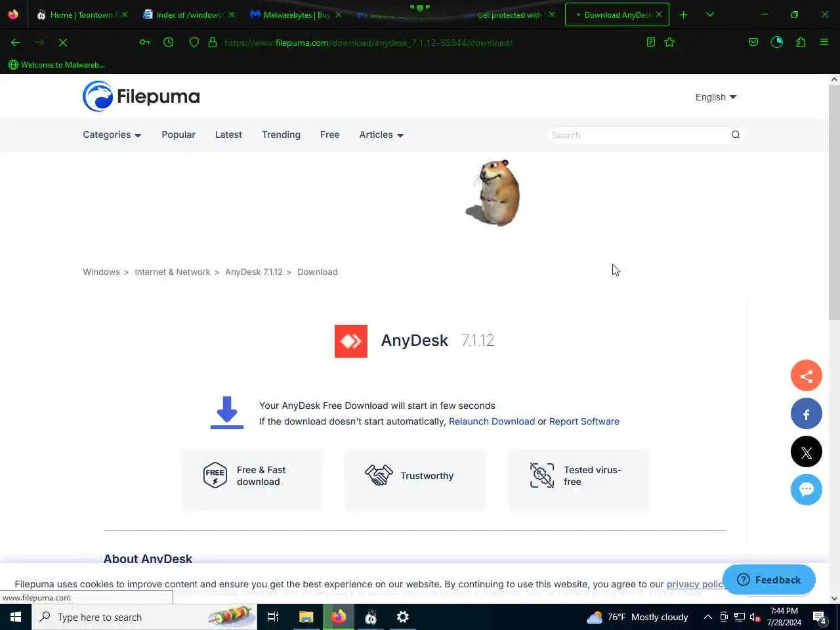This screenshot has height=630, width=840.
Task: Open the Free software section
Action: tap(329, 135)
